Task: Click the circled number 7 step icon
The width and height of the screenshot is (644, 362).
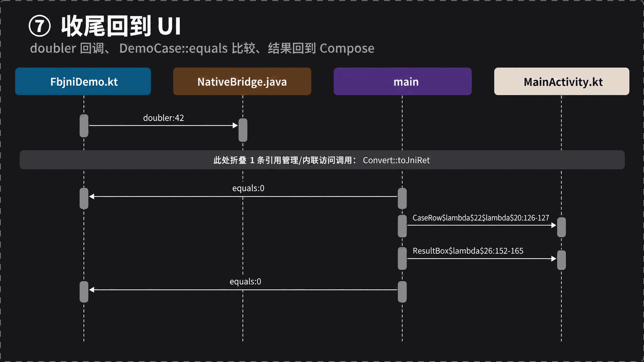Action: click(x=40, y=26)
